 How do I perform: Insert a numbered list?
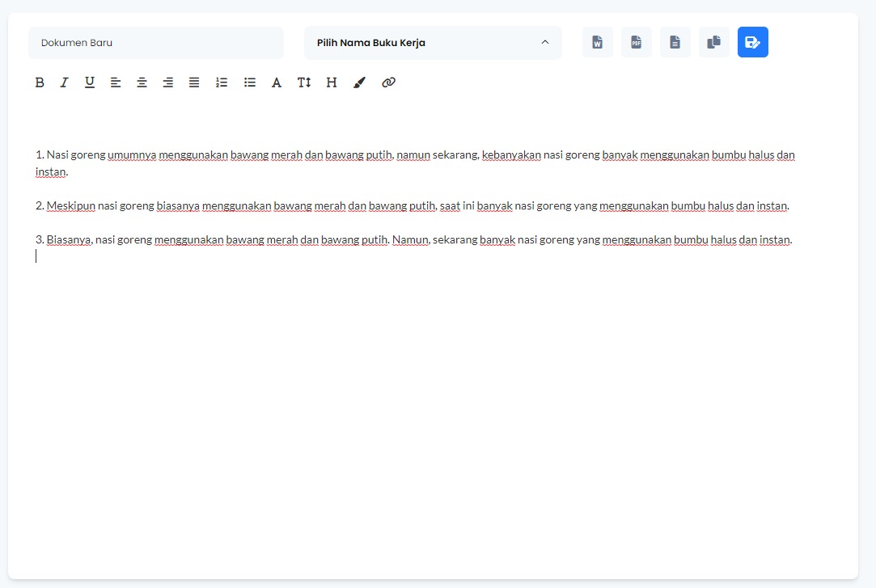pos(222,82)
